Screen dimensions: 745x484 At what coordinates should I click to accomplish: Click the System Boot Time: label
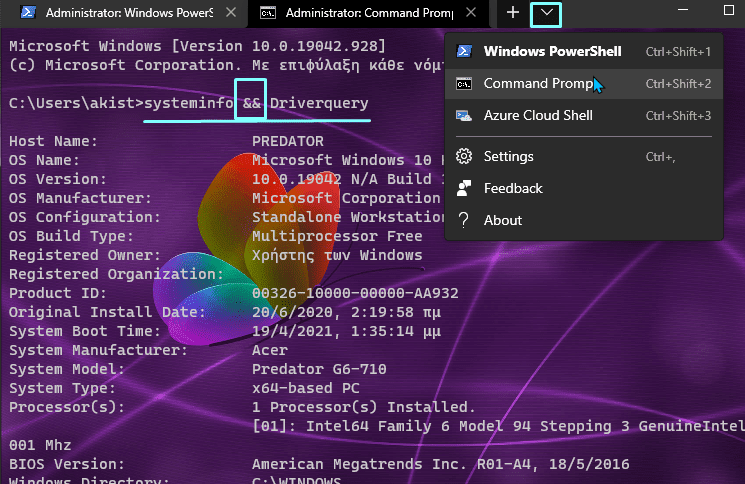pyautogui.click(x=85, y=331)
